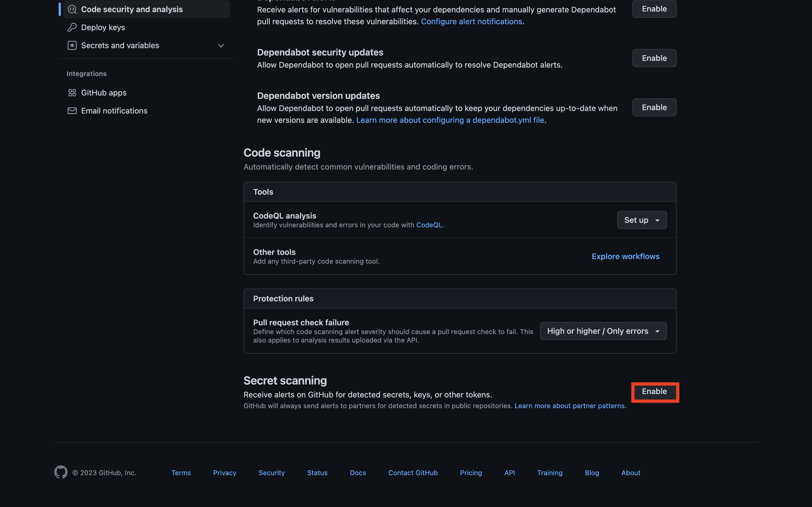This screenshot has height=507, width=812.
Task: Click Learn more about partner patterns
Action: point(570,406)
